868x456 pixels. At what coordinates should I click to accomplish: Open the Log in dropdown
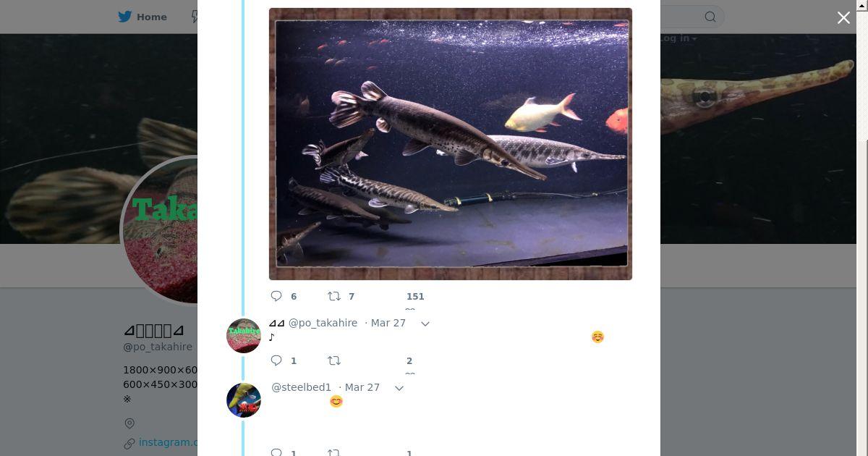coord(678,38)
